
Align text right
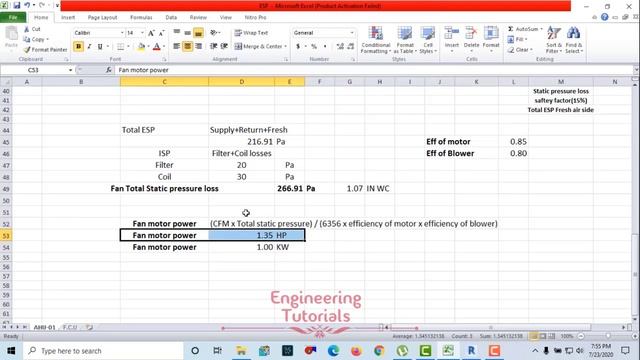point(198,47)
